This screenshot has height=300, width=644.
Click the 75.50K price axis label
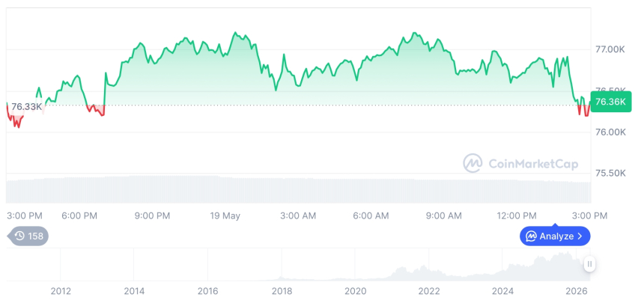pyautogui.click(x=610, y=174)
